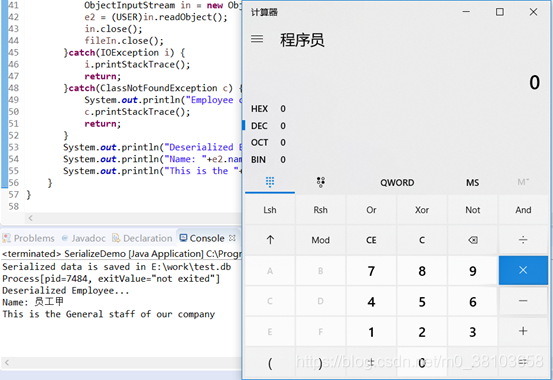Click the Mod button
Screen dimensions: 553x380
(321, 240)
